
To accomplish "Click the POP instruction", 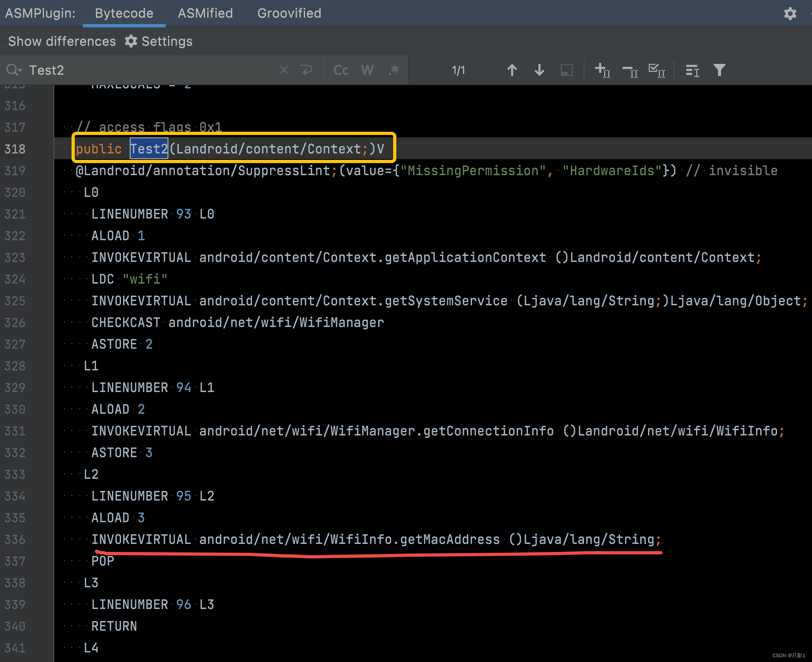I will coord(103,561).
